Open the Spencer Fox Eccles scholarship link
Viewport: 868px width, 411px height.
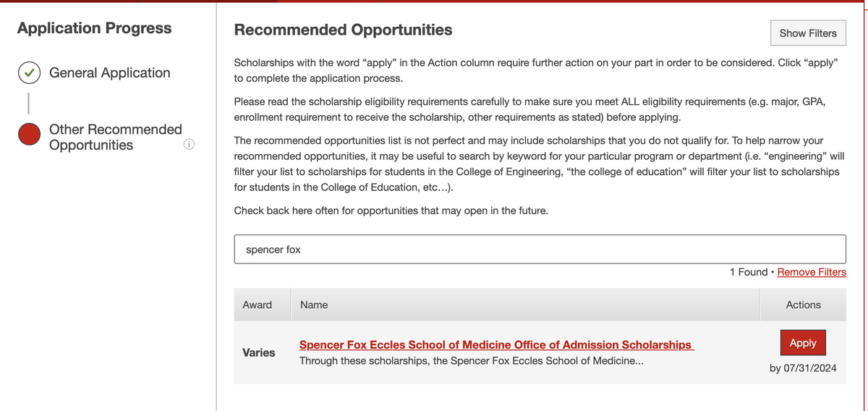(x=496, y=345)
